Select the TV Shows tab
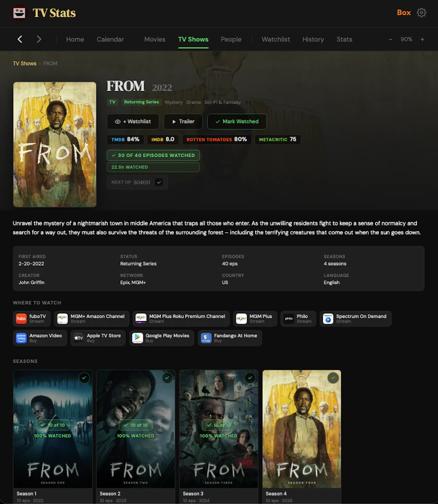This screenshot has width=438, height=504. coord(193,39)
